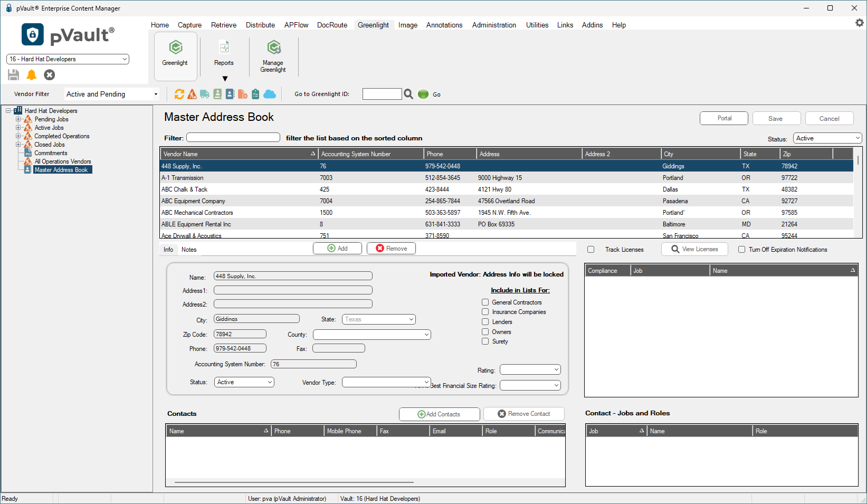
Task: Open the Status filter dropdown above the grid
Action: pyautogui.click(x=827, y=138)
